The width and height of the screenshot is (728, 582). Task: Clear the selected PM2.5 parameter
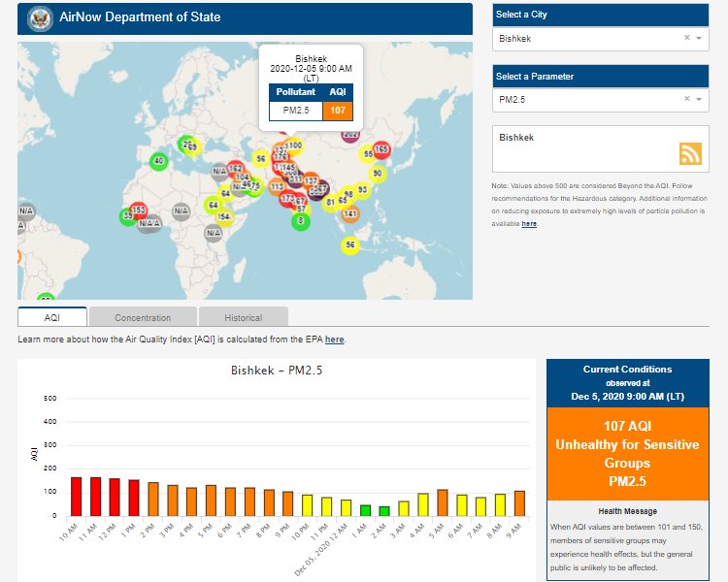point(686,99)
